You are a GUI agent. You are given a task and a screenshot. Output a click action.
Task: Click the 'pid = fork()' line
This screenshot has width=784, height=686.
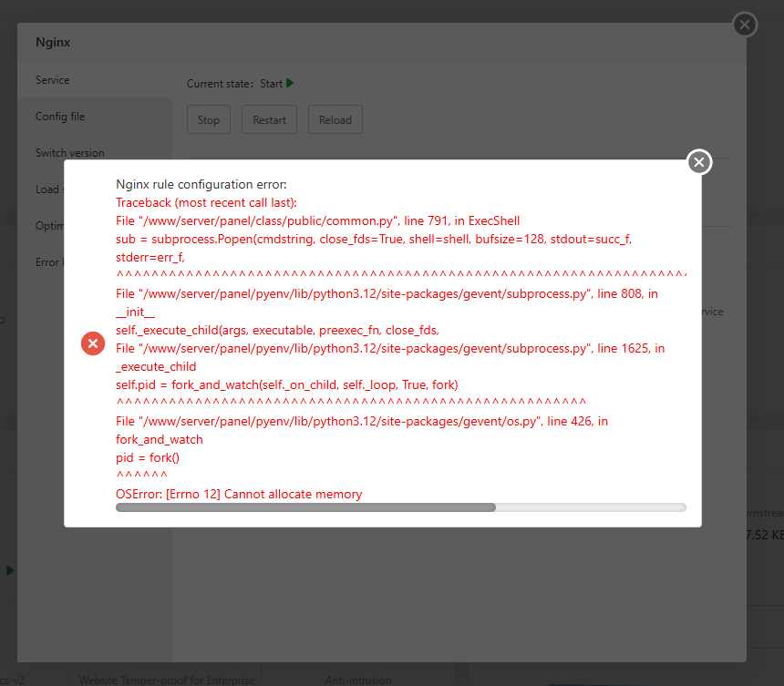click(x=148, y=457)
